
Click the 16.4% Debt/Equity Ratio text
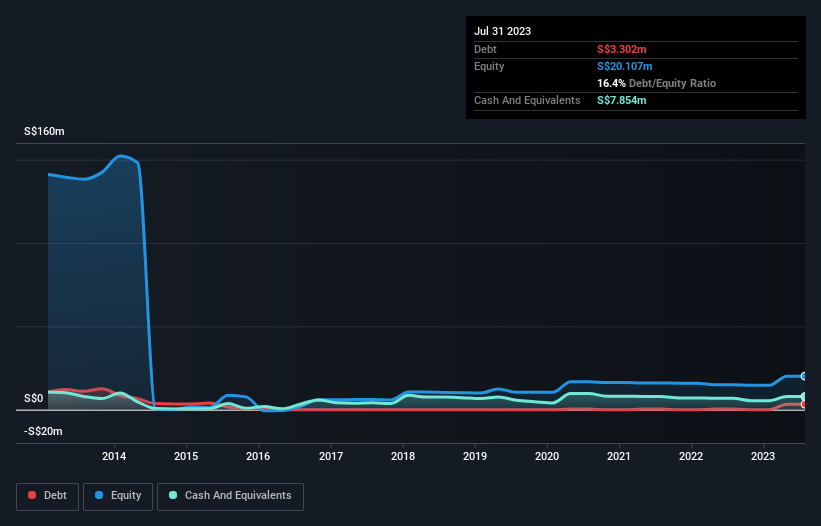(x=657, y=83)
